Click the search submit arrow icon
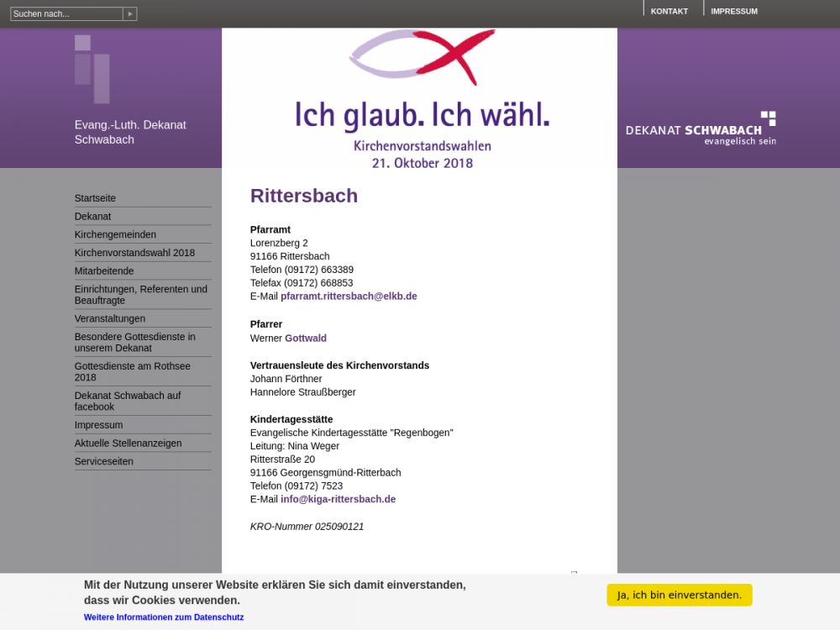Viewport: 840px width, 630px height. [129, 14]
